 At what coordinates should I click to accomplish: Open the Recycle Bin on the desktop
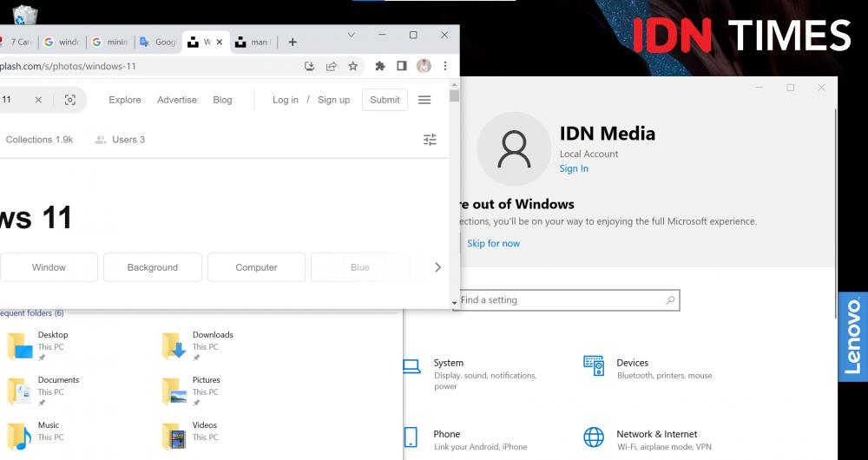(24, 15)
